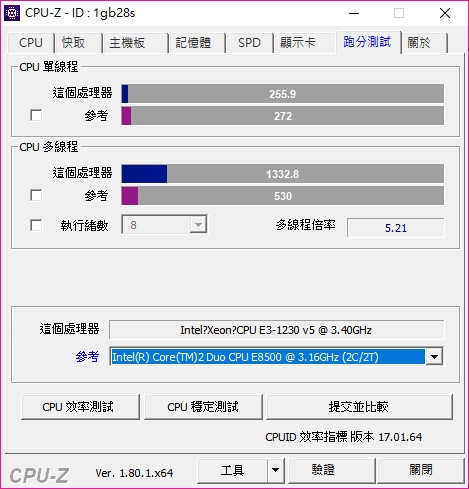Open the thread count dropdown showing 8
This screenshot has height=489, width=469.
coord(164,225)
